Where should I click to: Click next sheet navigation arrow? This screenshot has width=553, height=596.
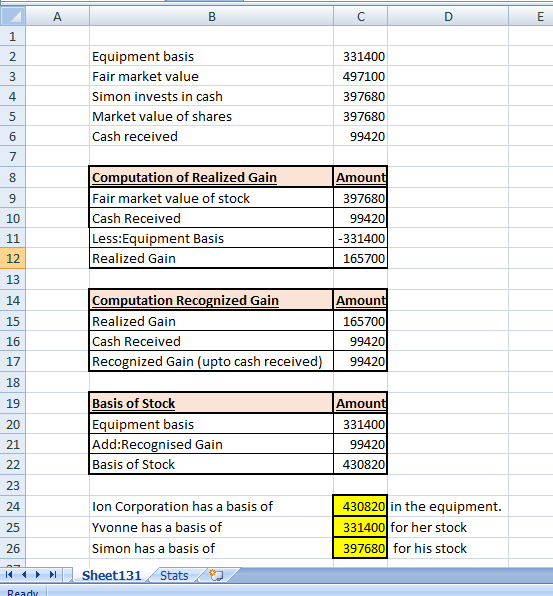point(38,574)
